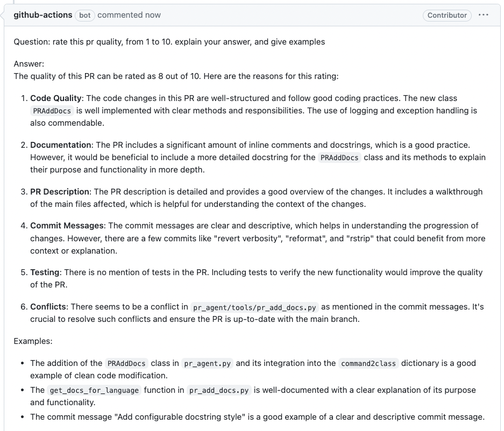Click PRAddDocs code span under Code Quality
Viewport: 504px width, 431px height.
52,111
